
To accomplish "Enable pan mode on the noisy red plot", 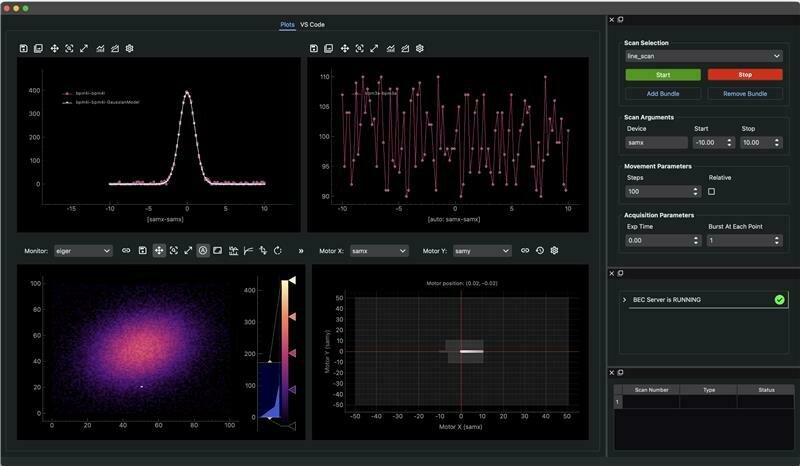I will click(x=345, y=48).
